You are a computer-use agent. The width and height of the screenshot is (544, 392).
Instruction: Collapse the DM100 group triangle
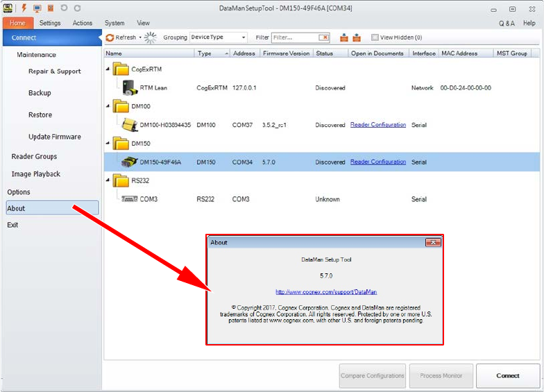[108, 105]
